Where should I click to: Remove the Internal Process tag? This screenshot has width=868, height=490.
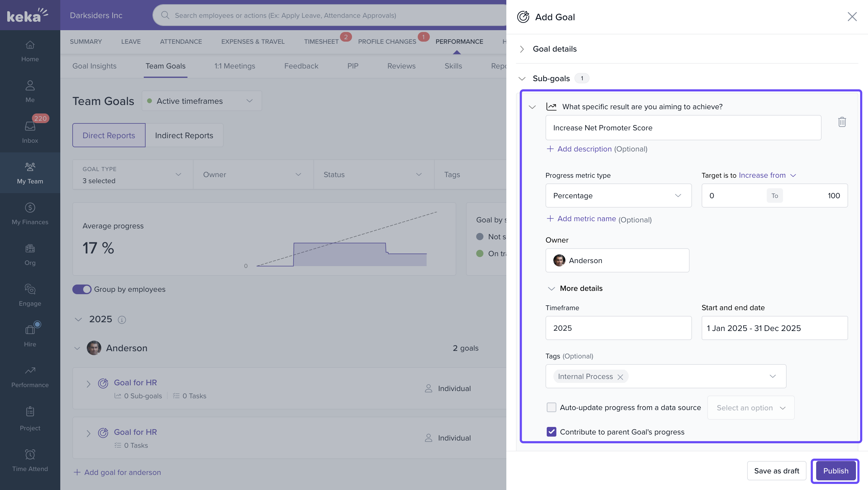(x=620, y=377)
